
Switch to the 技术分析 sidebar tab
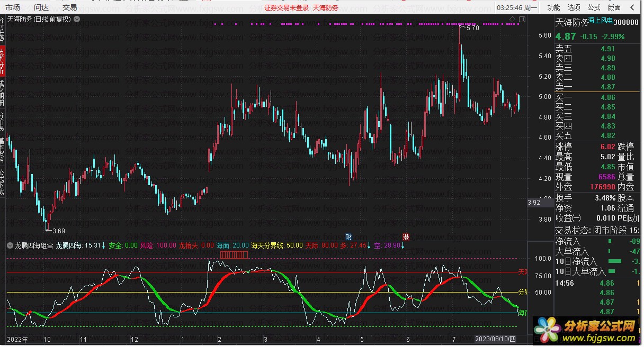pyautogui.click(x=3, y=61)
